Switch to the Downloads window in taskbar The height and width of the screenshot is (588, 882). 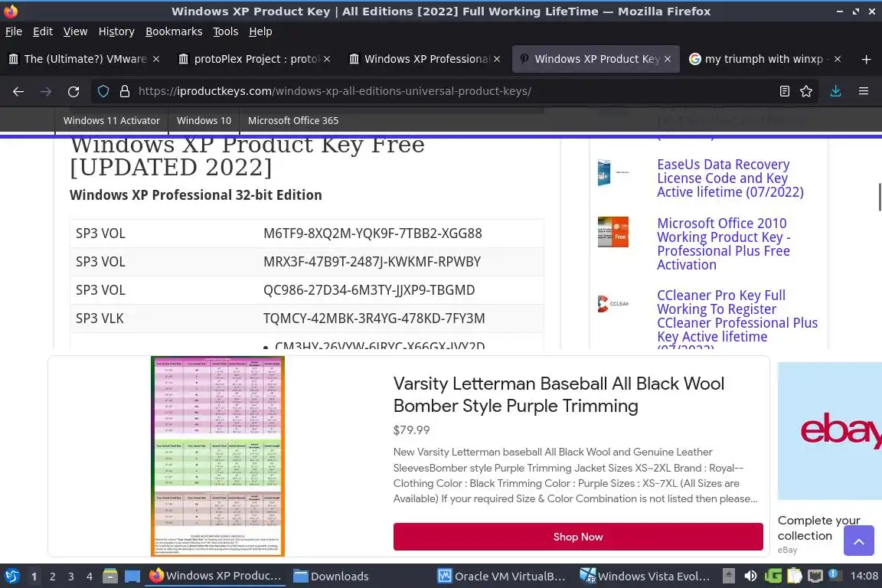[x=332, y=577]
